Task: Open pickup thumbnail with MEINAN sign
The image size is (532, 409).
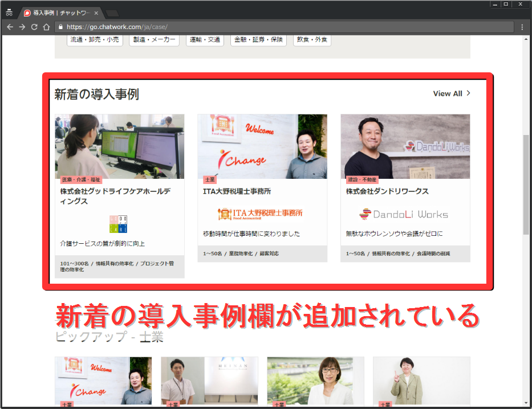Action: 209,381
